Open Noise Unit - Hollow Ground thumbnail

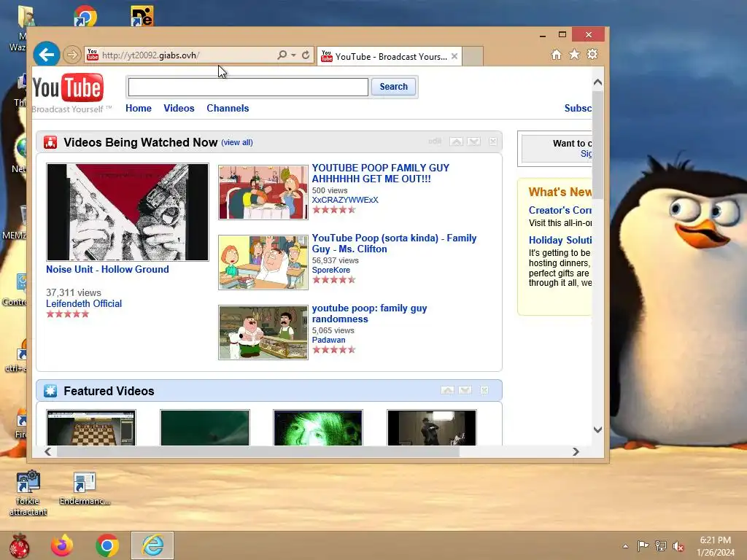tap(128, 212)
